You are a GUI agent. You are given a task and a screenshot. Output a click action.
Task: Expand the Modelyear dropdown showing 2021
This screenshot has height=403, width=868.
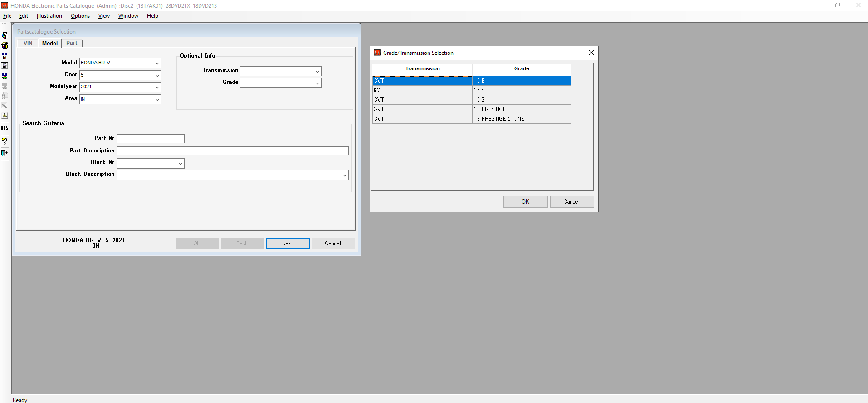click(x=157, y=87)
